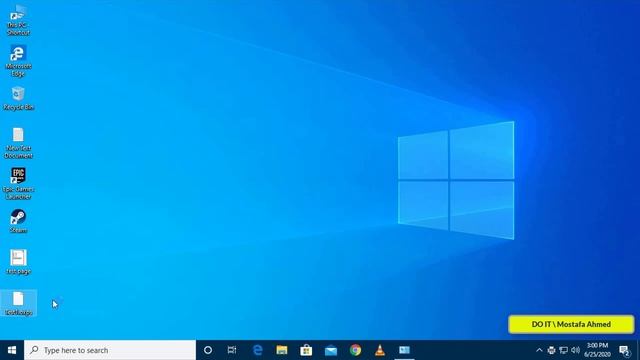Open the Action Center notifications

(624, 350)
